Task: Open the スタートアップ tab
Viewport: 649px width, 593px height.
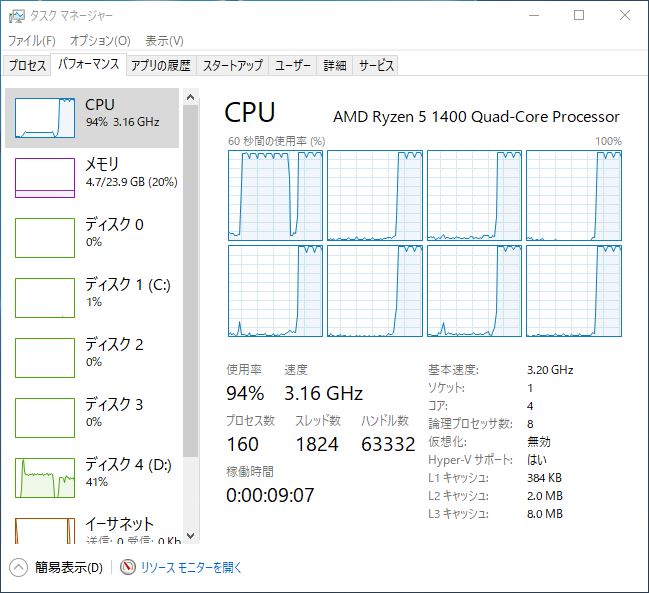Action: click(233, 65)
